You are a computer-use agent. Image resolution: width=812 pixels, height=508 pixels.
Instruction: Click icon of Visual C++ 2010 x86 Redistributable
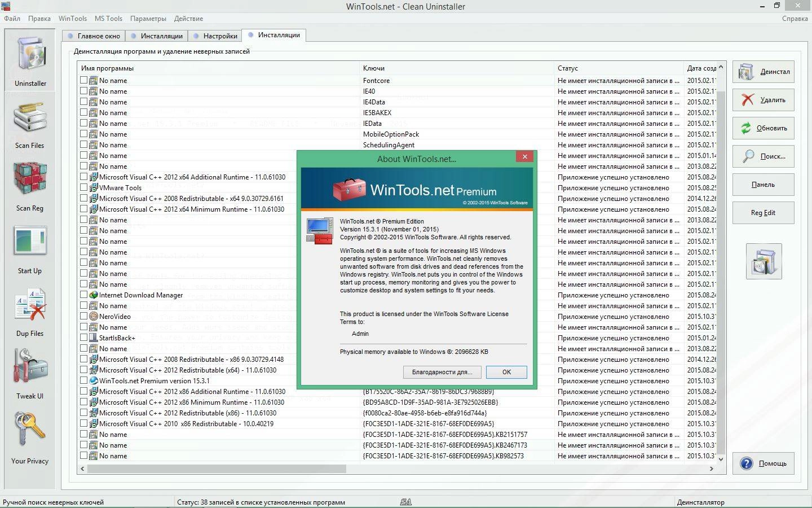click(x=94, y=423)
